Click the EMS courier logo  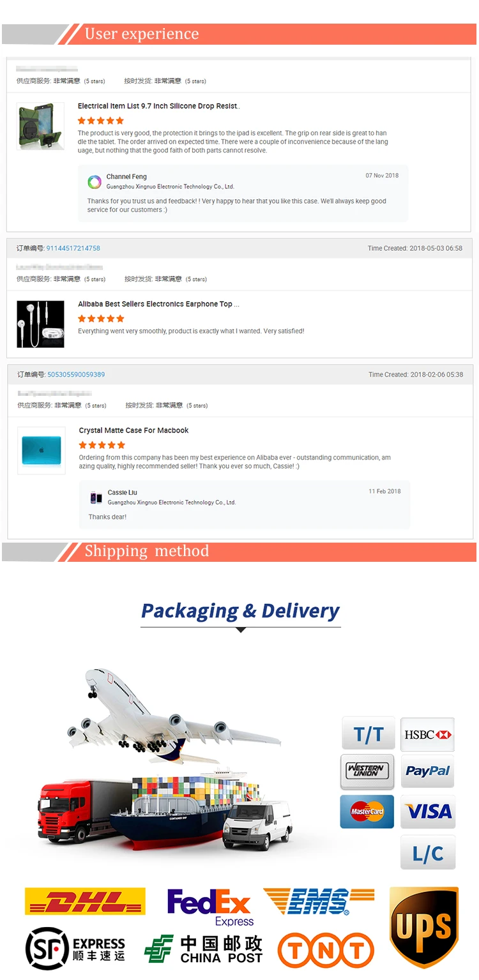pos(319,901)
